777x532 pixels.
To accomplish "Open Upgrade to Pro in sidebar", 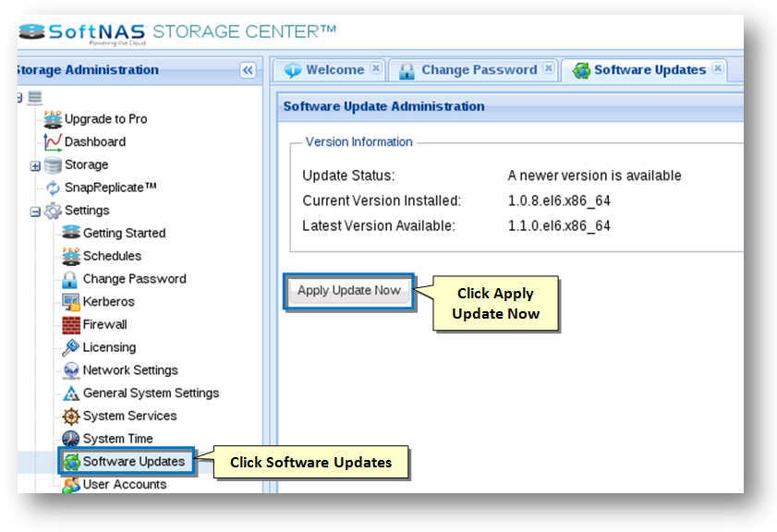I will click(105, 119).
